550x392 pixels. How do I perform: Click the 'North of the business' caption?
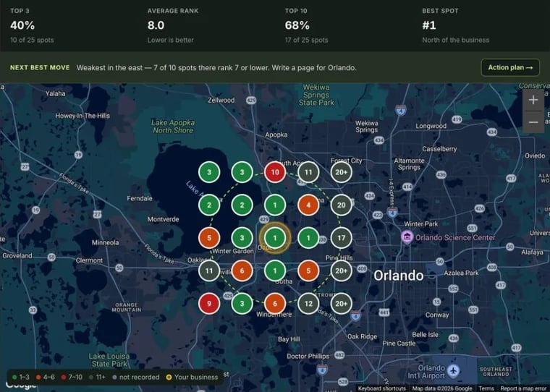pyautogui.click(x=456, y=40)
